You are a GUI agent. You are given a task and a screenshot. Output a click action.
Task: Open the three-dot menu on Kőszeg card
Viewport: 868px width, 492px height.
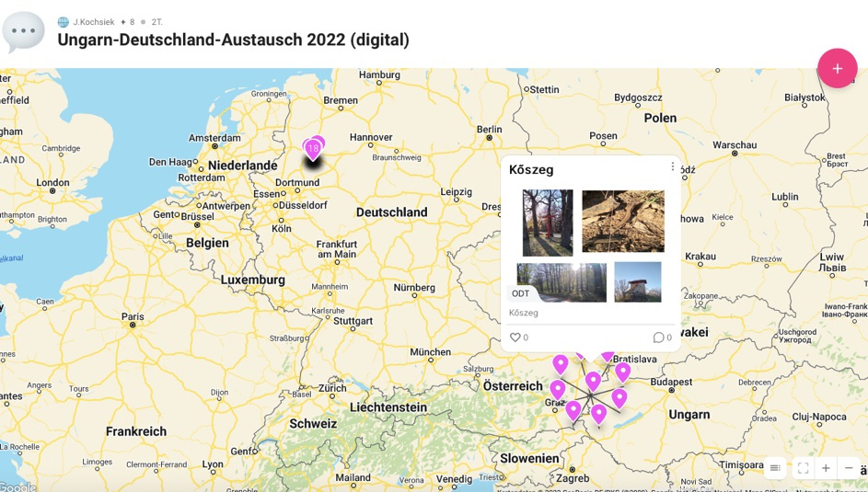[672, 167]
